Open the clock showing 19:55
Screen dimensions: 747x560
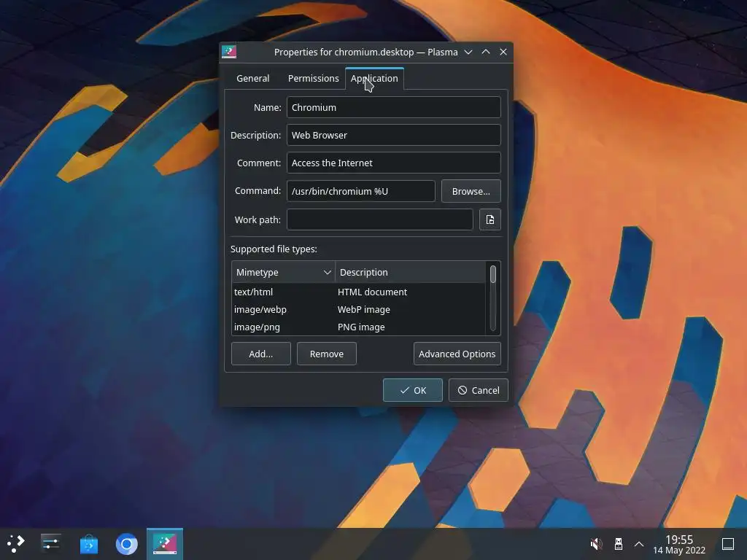click(x=679, y=544)
